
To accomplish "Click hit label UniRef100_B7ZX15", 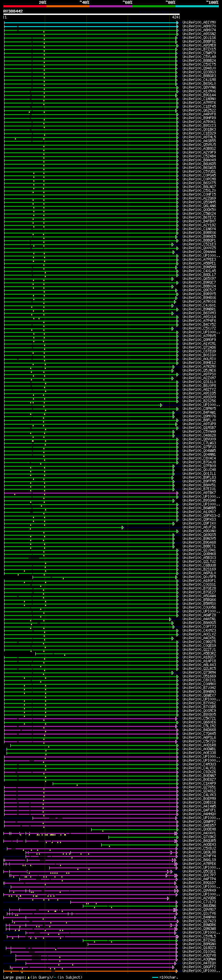I will [x=199, y=49].
